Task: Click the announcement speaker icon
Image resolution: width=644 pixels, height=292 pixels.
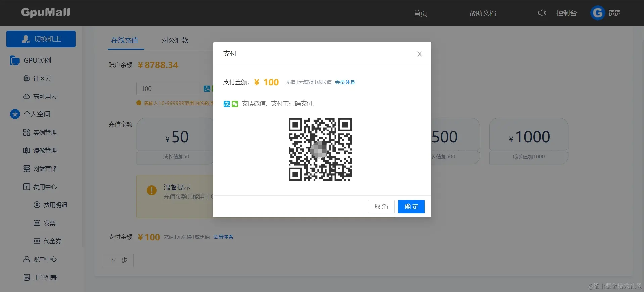Action: [542, 13]
